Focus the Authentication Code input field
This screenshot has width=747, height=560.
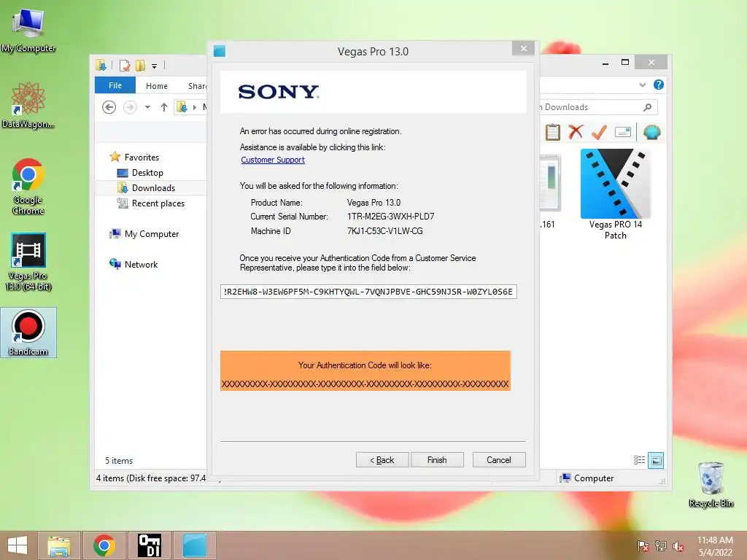(368, 292)
